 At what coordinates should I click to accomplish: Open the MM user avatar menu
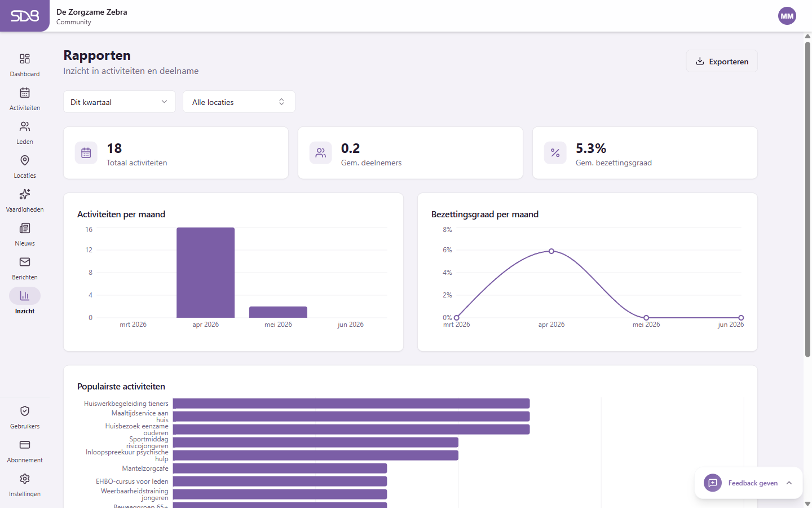[x=787, y=16]
